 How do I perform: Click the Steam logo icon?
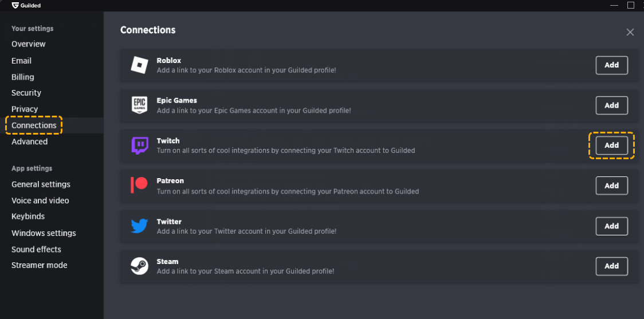click(139, 266)
